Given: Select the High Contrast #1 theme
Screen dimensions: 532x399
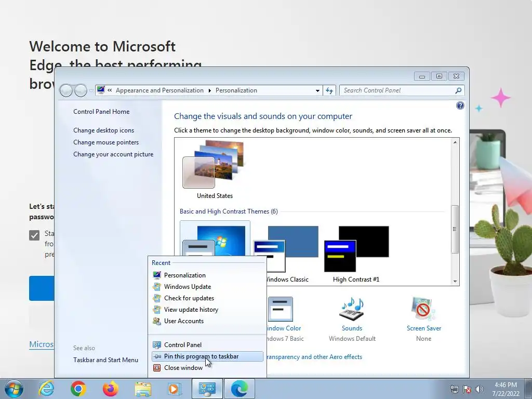Looking at the screenshot, I should [x=356, y=255].
